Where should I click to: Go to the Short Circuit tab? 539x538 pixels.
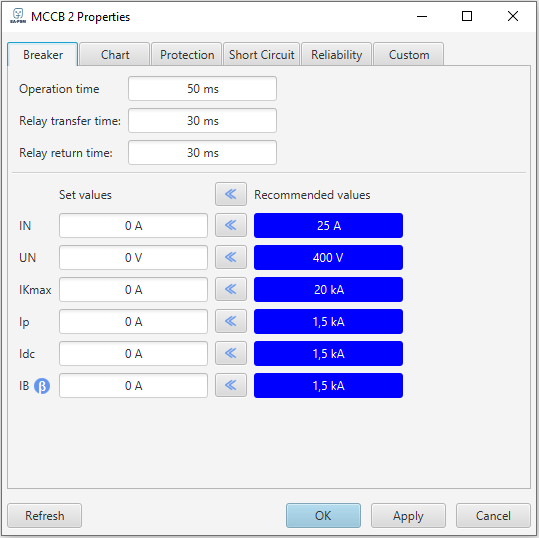coord(262,54)
